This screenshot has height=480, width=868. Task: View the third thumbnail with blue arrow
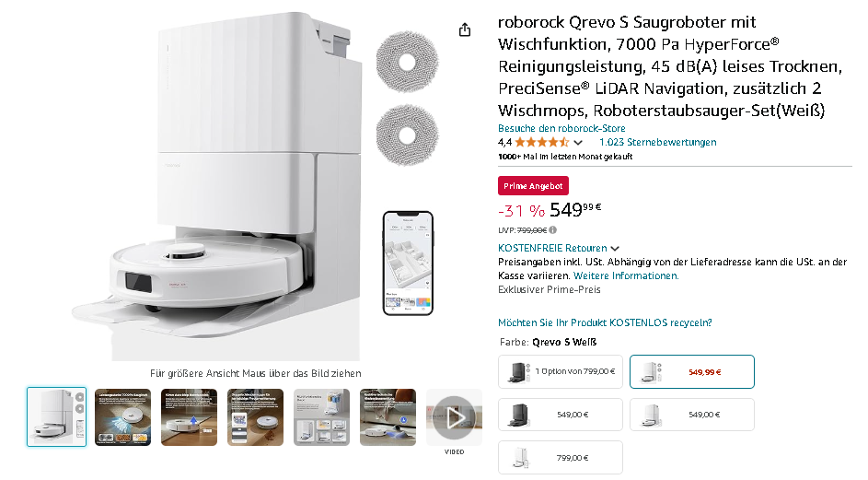point(189,416)
